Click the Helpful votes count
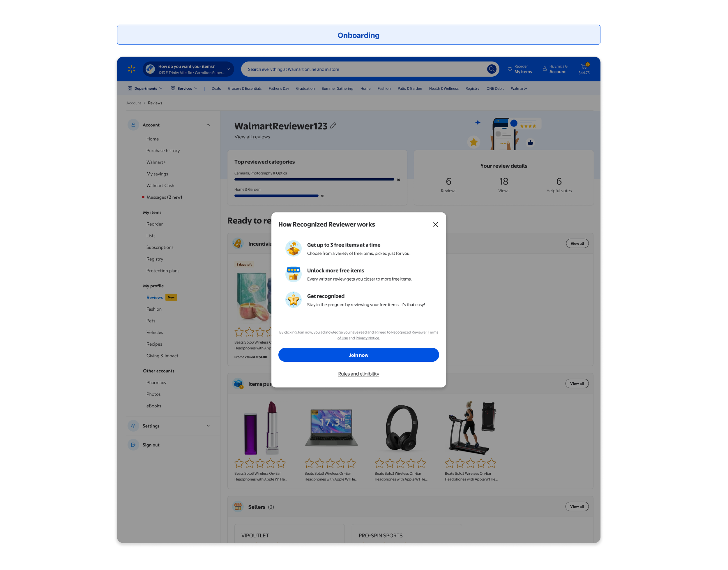The height and width of the screenshot is (570, 728). (559, 181)
